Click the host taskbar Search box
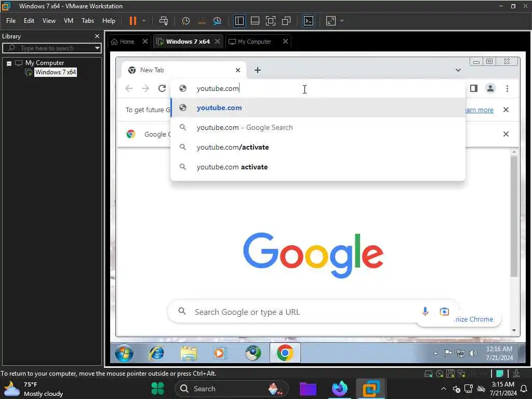532x399 pixels. tap(232, 389)
